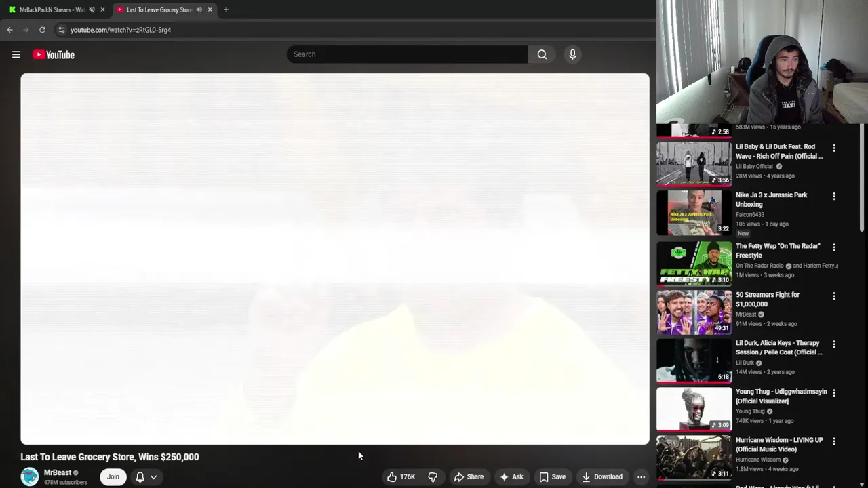Open options menu for Fetty Wap freestyle video
Viewport: 868px width, 488px height.
pos(834,247)
